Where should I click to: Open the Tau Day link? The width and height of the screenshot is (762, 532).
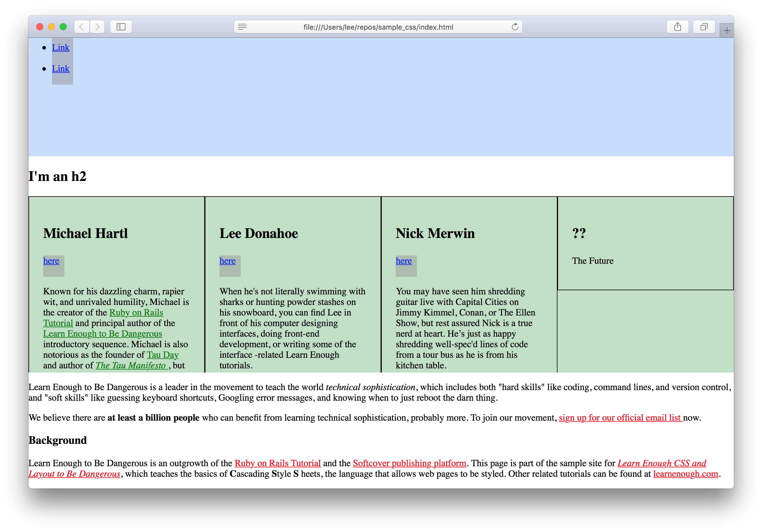pos(163,355)
